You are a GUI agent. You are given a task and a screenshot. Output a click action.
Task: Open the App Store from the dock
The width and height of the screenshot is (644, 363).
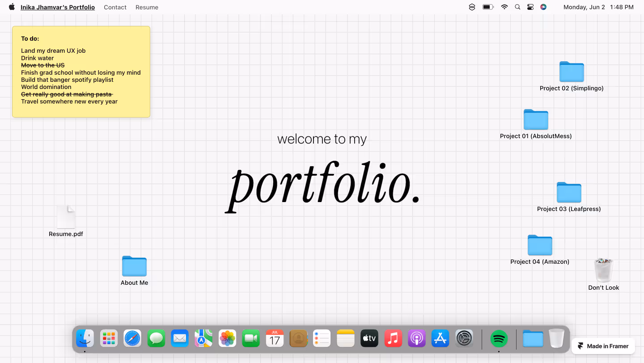coord(440,338)
